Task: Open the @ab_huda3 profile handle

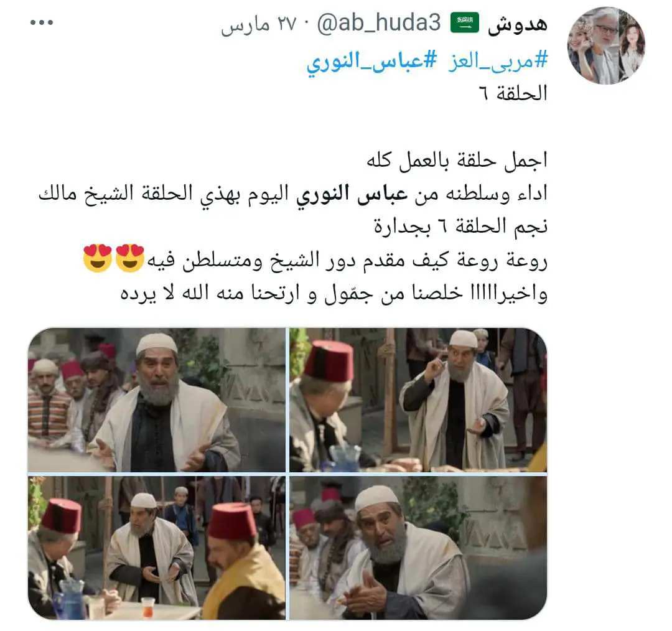Action: (x=379, y=23)
